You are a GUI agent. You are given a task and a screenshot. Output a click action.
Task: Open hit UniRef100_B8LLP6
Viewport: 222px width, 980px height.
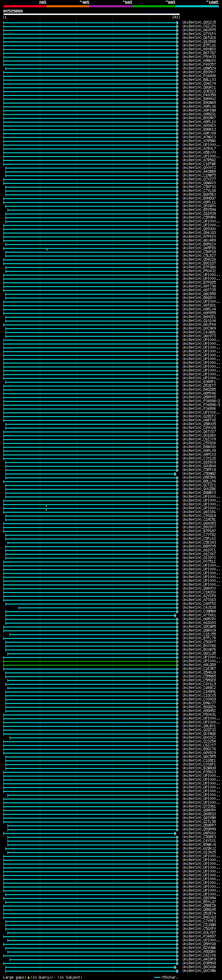pyautogui.click(x=199, y=481)
